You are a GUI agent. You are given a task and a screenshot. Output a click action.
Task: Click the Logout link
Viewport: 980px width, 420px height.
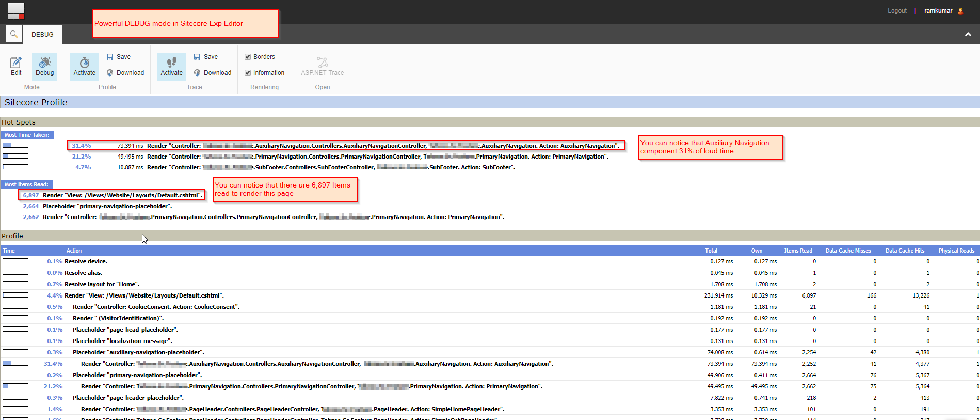(897, 11)
